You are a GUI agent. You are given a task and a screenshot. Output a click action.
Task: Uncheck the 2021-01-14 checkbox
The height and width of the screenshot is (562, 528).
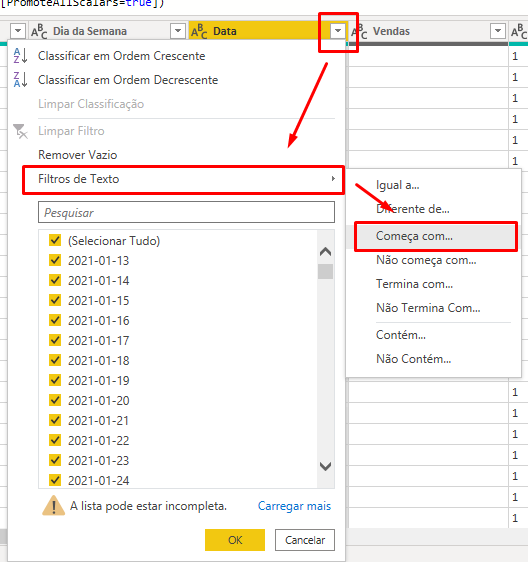pyautogui.click(x=55, y=280)
